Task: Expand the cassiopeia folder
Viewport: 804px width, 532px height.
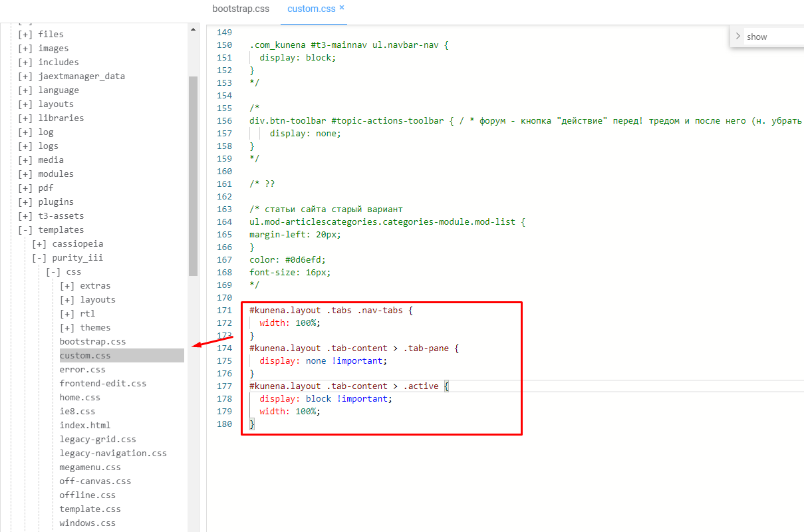Action: click(x=39, y=244)
